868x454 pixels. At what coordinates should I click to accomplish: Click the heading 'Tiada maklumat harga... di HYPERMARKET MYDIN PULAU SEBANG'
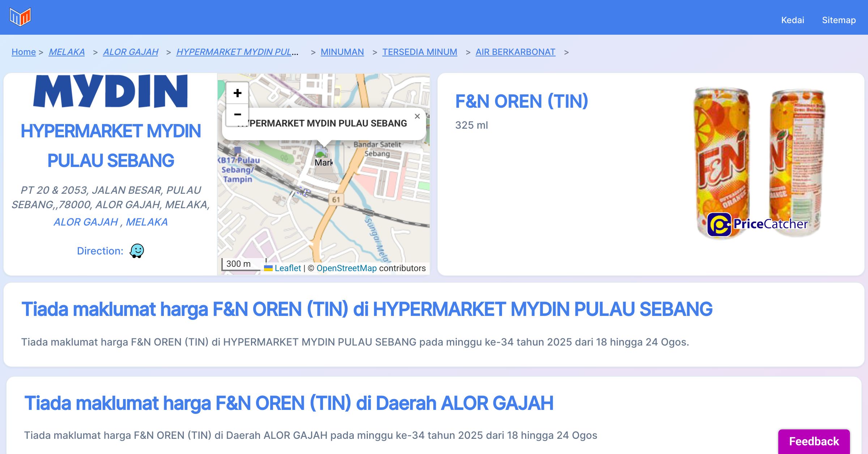pyautogui.click(x=367, y=309)
